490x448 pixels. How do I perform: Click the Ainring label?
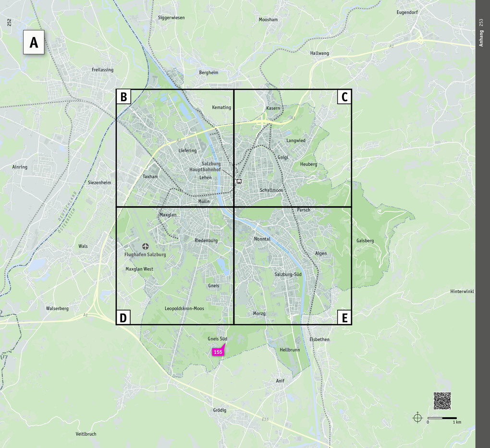pyautogui.click(x=20, y=167)
